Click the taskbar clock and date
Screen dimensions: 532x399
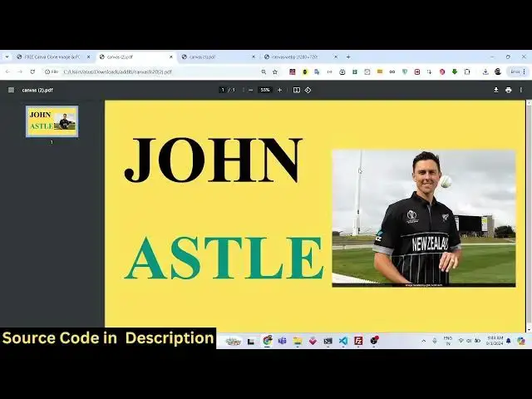pos(495,341)
